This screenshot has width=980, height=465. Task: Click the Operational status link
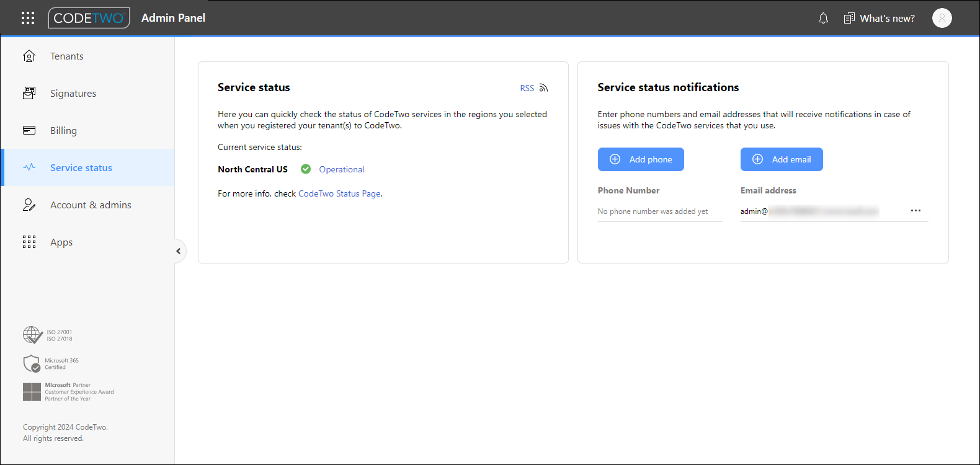point(342,169)
